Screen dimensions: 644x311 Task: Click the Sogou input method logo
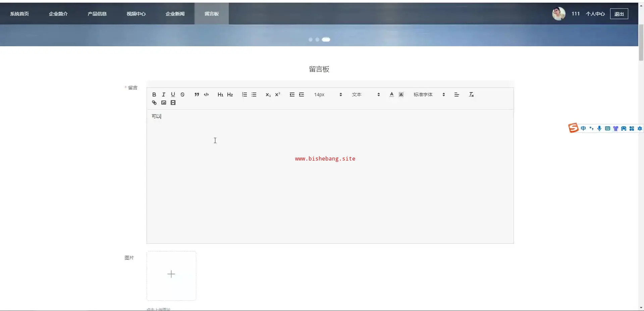tap(573, 128)
